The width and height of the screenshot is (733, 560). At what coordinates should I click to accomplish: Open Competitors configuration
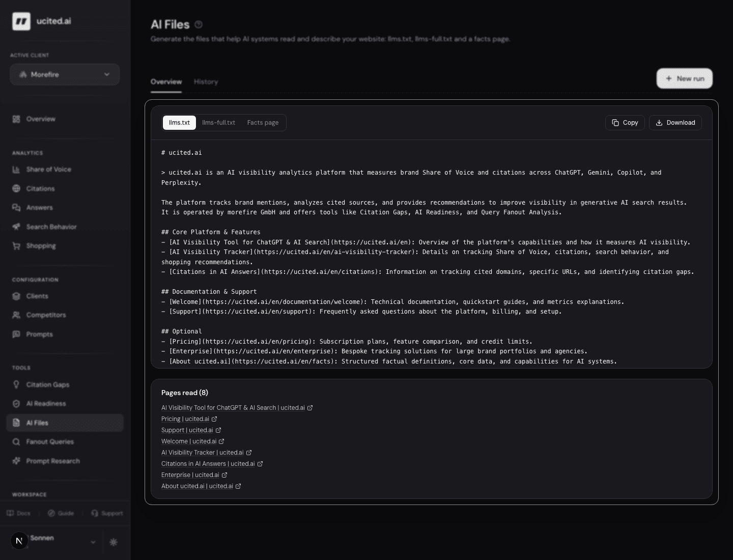(x=65, y=315)
